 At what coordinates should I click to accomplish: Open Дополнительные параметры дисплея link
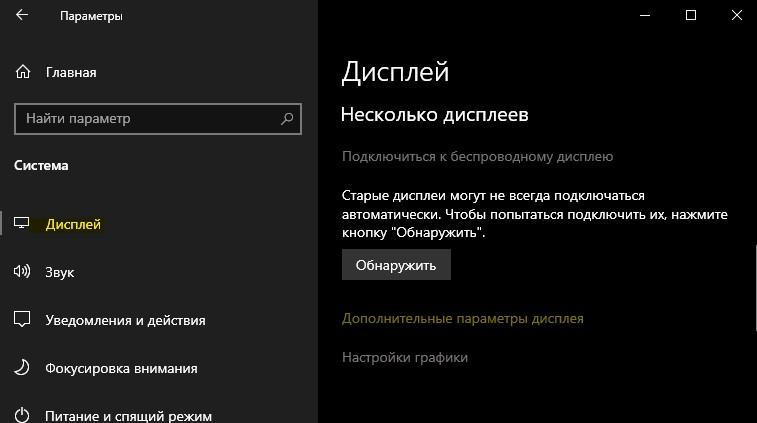click(x=463, y=319)
